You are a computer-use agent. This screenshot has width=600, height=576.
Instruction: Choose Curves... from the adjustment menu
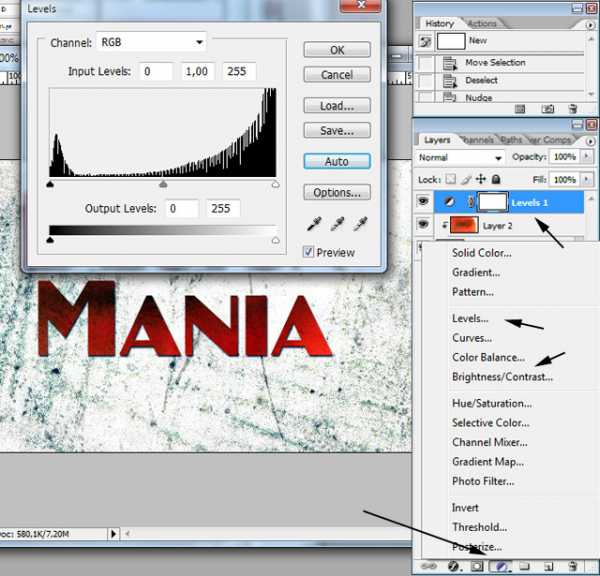[471, 338]
